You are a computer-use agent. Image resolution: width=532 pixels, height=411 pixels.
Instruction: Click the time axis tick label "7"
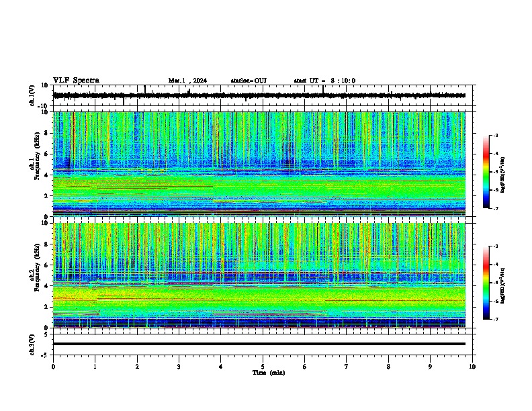pos(347,367)
